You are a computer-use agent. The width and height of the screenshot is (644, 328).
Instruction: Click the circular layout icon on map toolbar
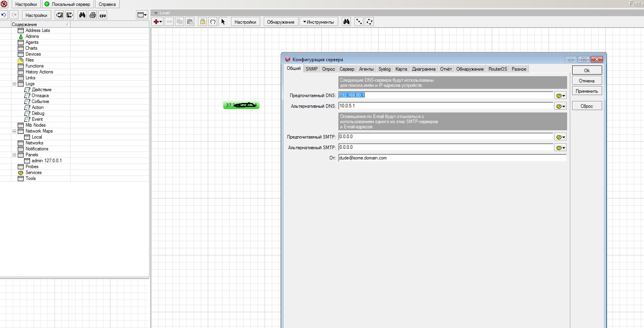pos(369,22)
